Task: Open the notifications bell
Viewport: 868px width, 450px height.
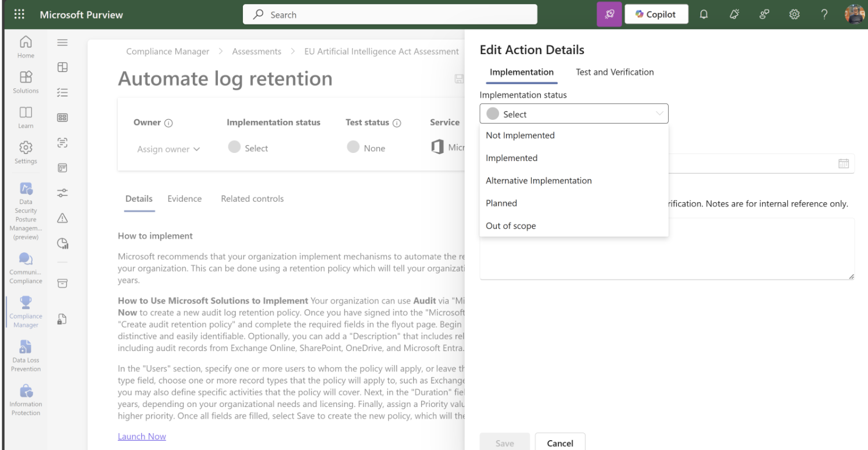Action: point(702,15)
